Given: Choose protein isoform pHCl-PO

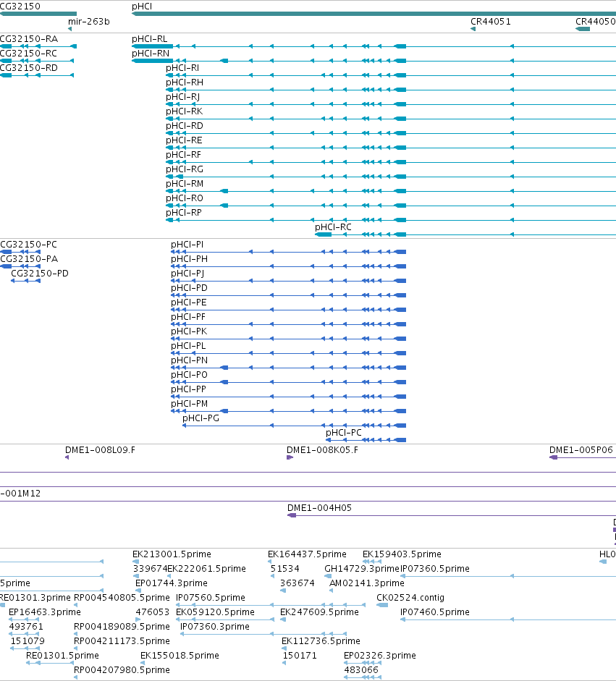Looking at the screenshot, I should tap(189, 374).
